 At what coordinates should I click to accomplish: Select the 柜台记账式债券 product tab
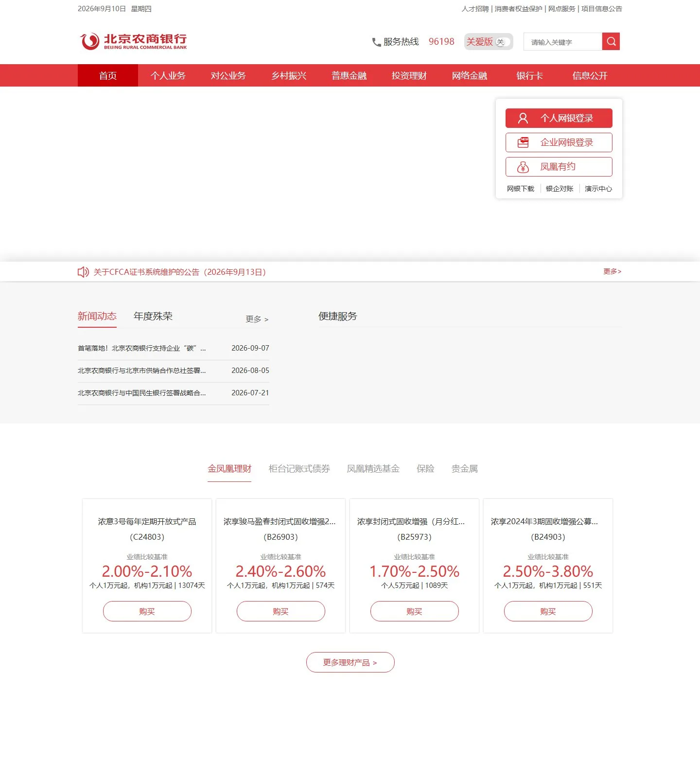pyautogui.click(x=299, y=469)
